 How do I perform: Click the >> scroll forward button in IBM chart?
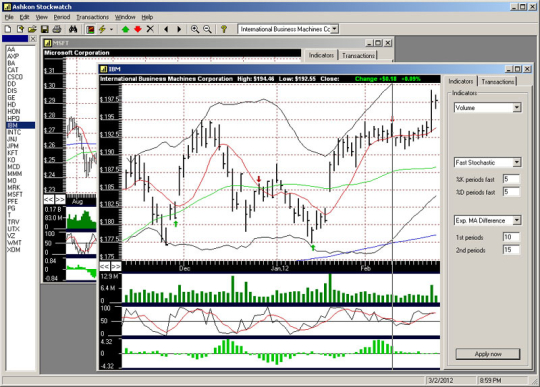(x=116, y=266)
